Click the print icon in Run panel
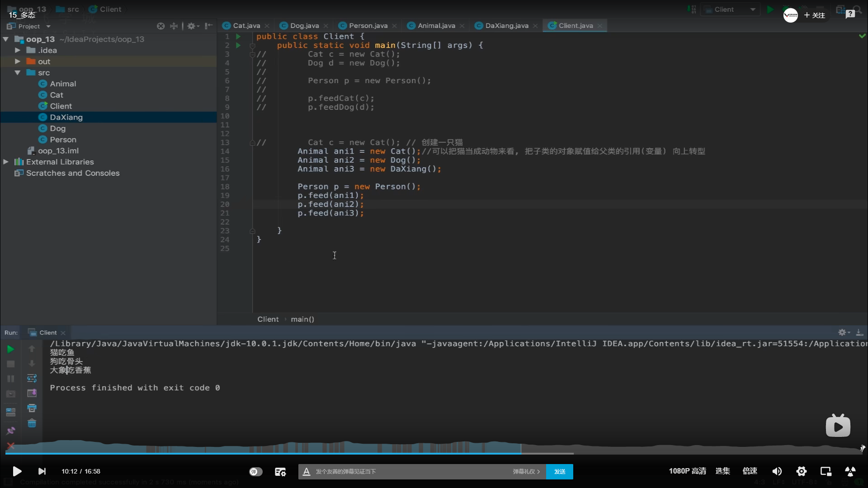Image resolution: width=868 pixels, height=488 pixels. click(32, 408)
